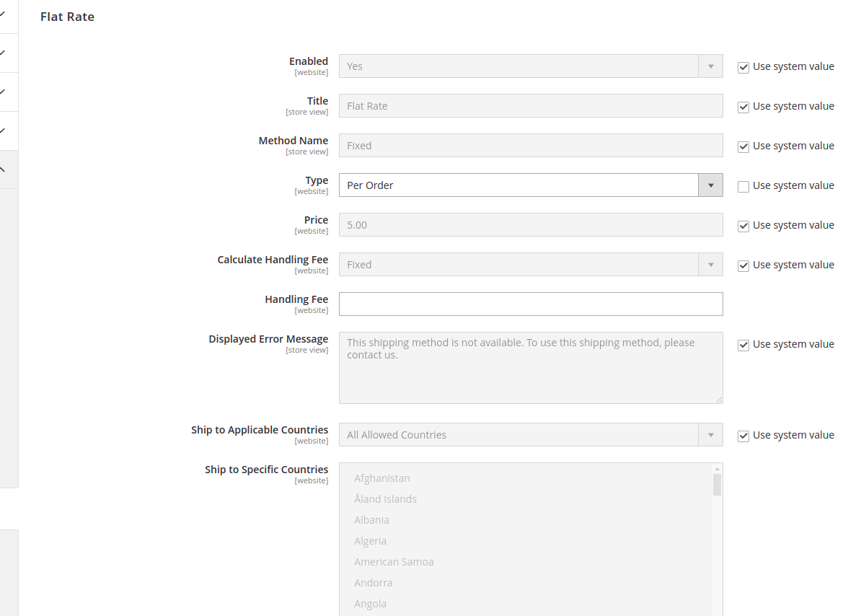Uncheck Use system value for Enabled
This screenshot has height=616, width=861.
coord(743,67)
